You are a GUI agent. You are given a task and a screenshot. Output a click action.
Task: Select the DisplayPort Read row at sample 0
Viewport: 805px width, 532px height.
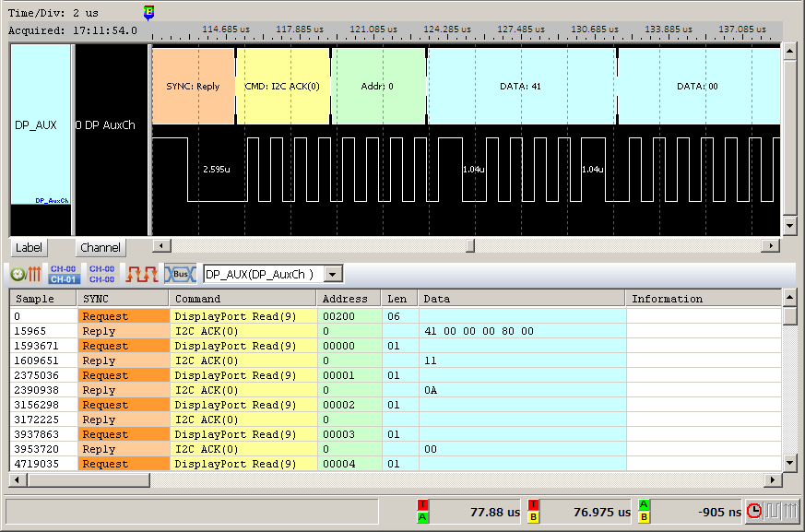point(243,315)
